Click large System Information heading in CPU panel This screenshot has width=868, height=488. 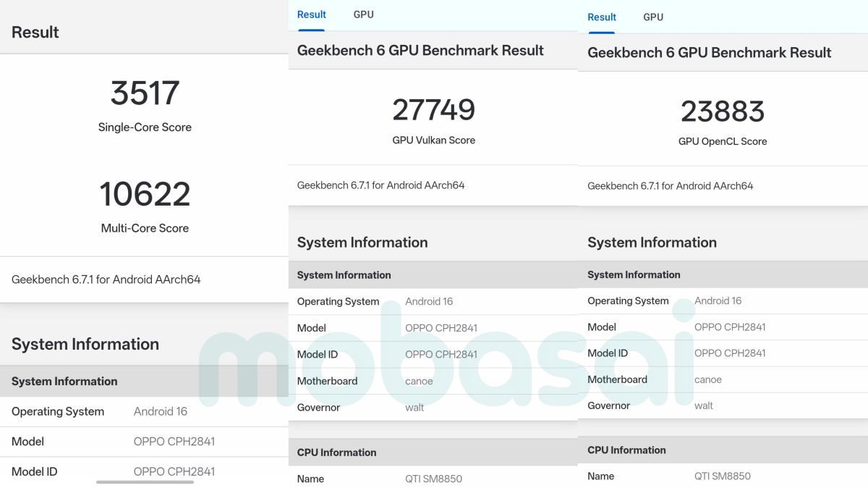point(85,344)
